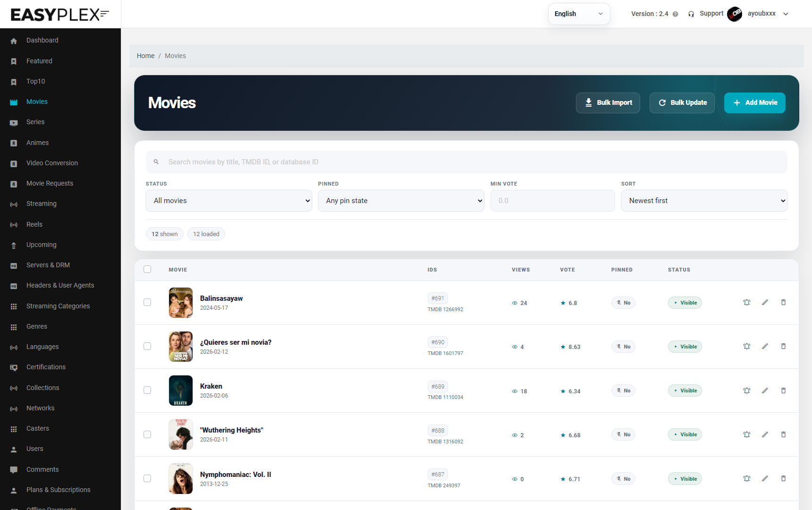Screen dimensions: 812x510
Task: Select the Kraken row checkbox
Action: click(147, 390)
